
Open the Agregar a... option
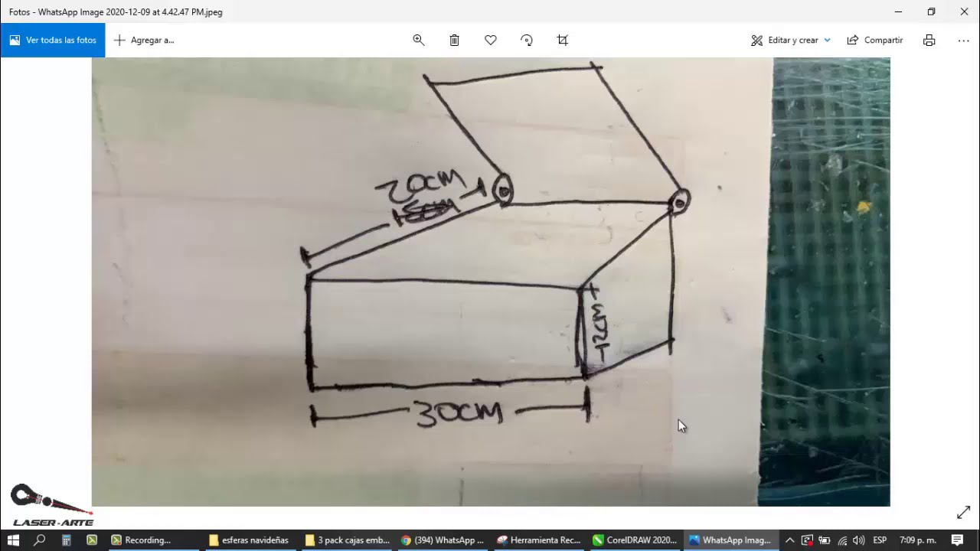144,40
